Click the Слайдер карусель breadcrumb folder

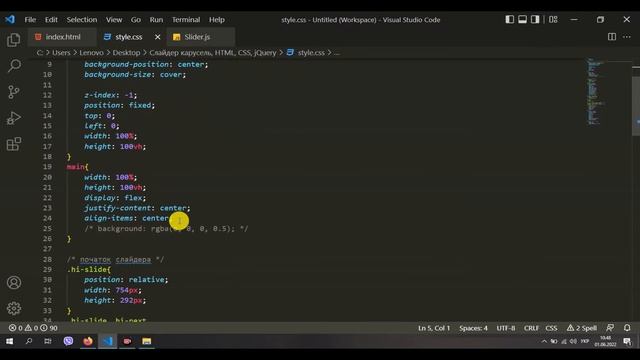(x=213, y=53)
